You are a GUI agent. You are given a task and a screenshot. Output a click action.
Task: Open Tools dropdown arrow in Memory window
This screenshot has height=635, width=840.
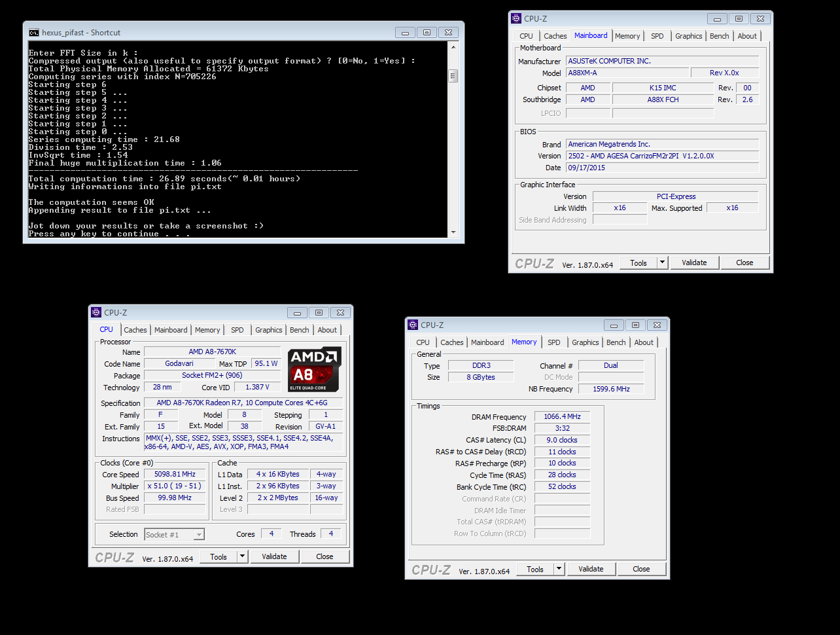tap(559, 569)
